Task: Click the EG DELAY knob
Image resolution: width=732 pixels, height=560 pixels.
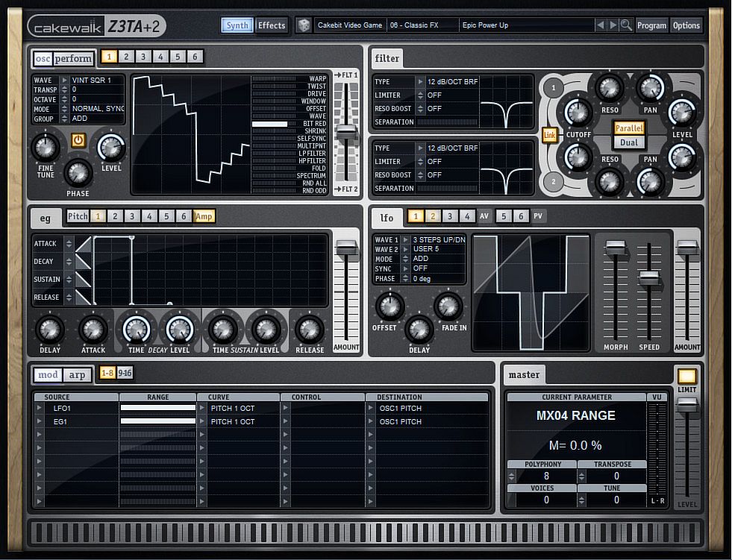Action: (49, 330)
